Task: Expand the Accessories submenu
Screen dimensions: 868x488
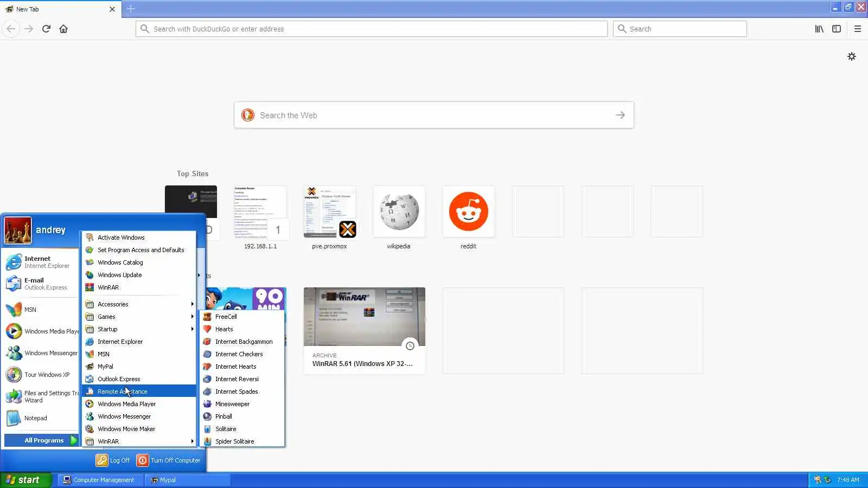Action: [x=139, y=304]
